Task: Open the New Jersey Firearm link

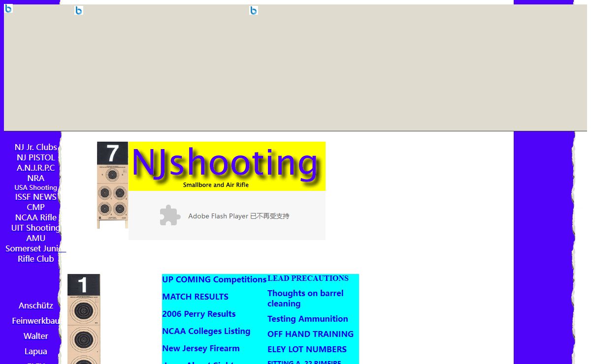Action: tap(201, 348)
